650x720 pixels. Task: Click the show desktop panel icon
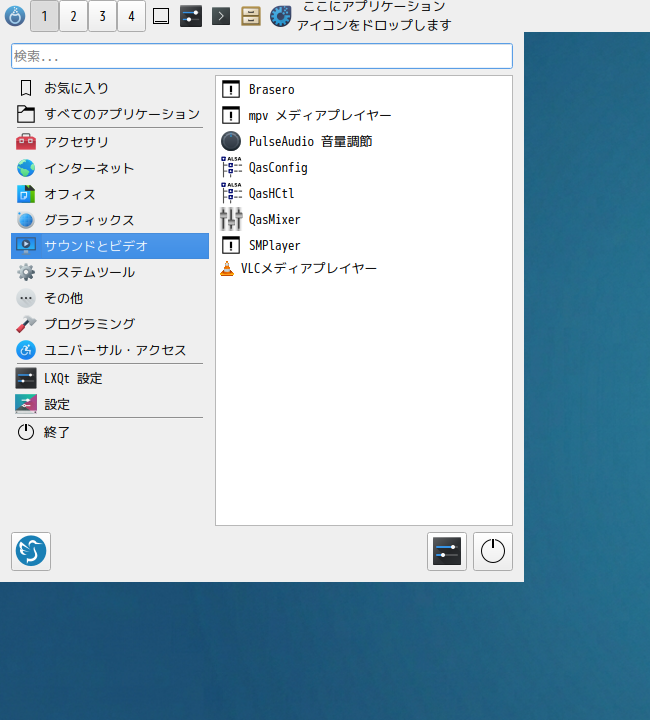click(x=161, y=17)
